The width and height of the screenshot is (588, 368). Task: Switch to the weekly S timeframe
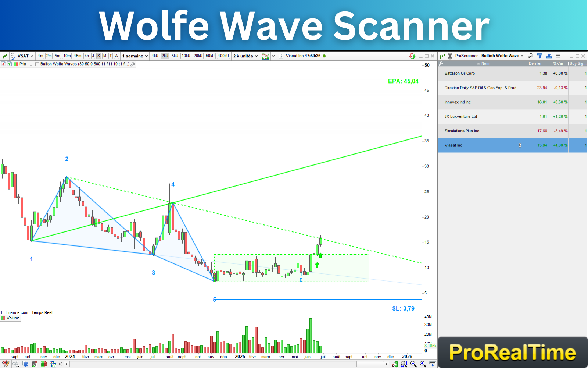point(98,56)
